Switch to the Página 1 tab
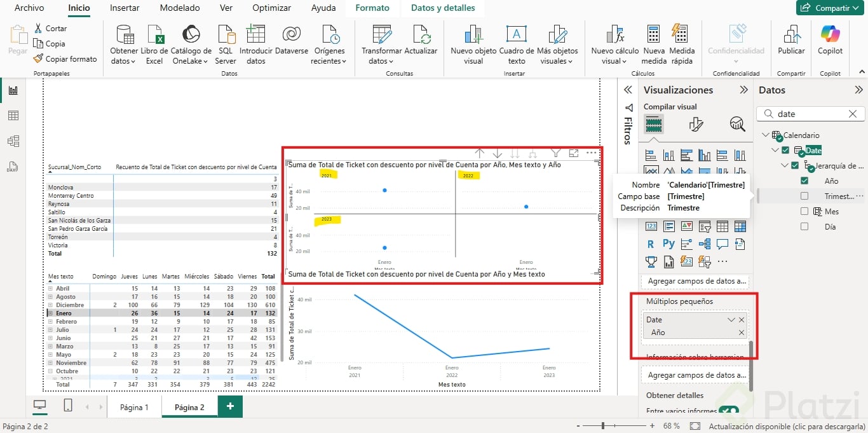 coord(134,407)
